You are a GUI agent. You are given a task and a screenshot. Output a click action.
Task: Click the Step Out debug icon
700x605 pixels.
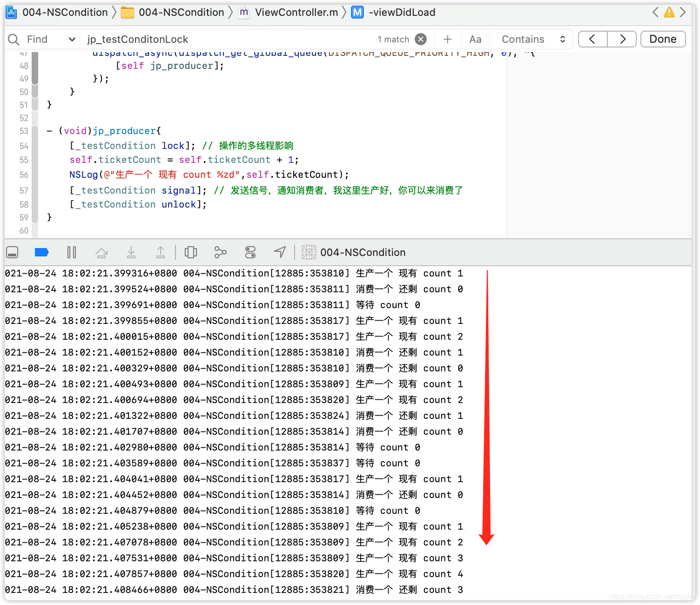click(x=161, y=252)
